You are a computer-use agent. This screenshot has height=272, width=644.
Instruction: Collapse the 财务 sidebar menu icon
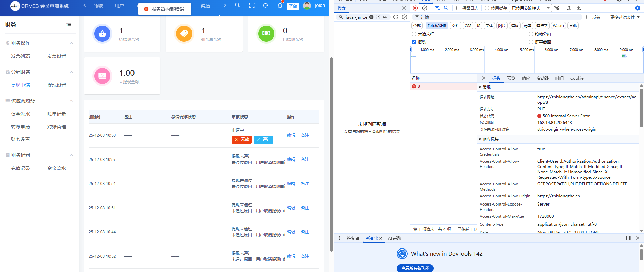click(x=69, y=25)
